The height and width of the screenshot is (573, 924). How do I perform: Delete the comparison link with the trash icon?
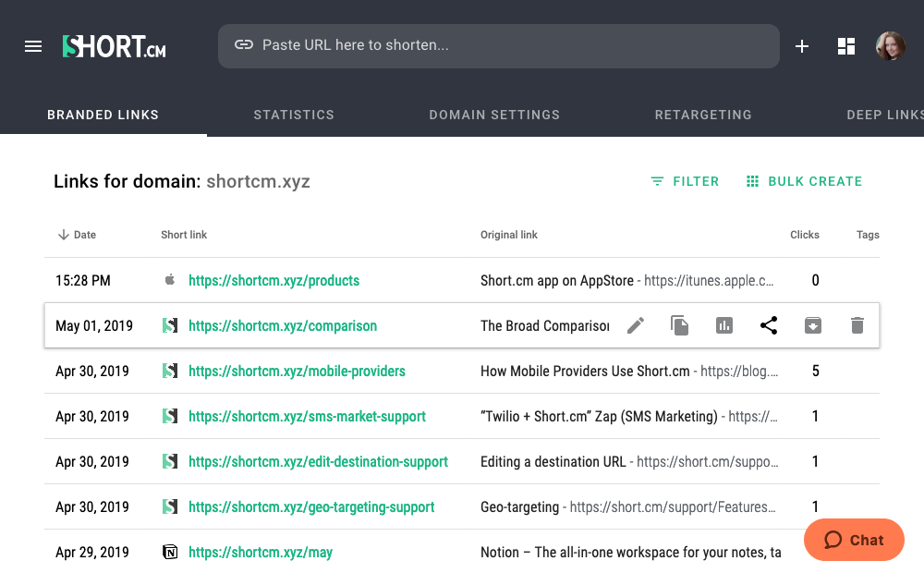(857, 325)
